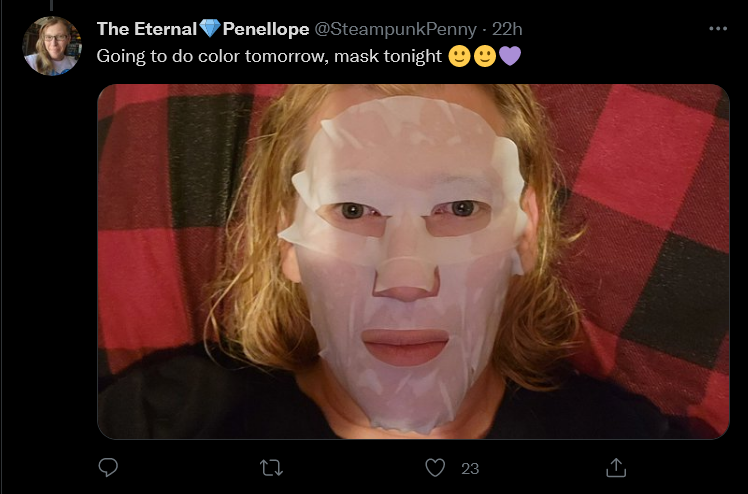
Task: Click the retweet arrows icon
Action: click(x=271, y=468)
